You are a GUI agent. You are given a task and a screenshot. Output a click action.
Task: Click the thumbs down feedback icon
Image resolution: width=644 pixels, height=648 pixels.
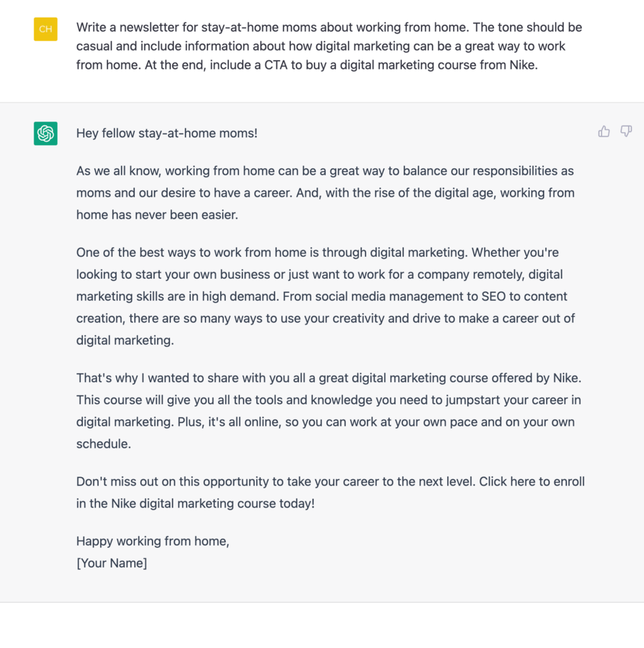626,132
